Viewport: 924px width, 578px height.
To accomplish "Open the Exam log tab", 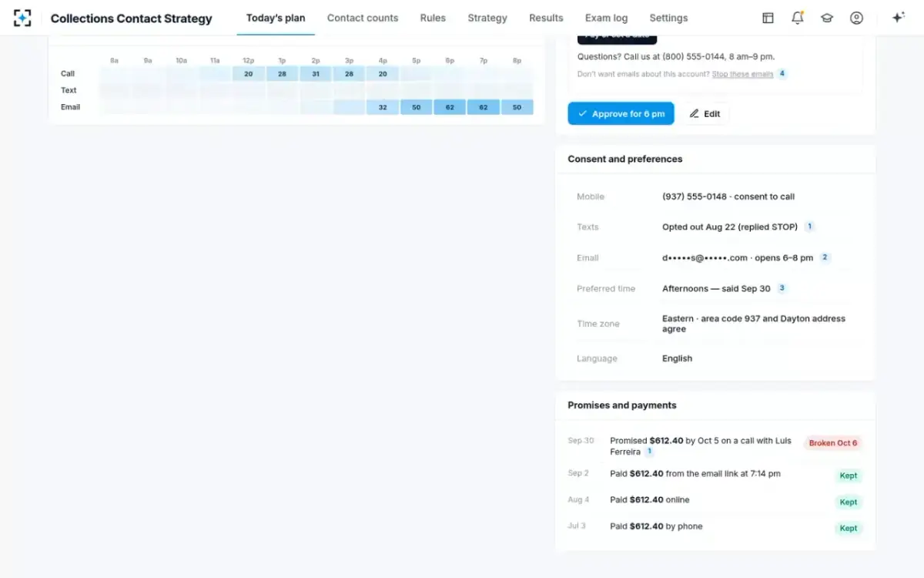I will (x=606, y=18).
